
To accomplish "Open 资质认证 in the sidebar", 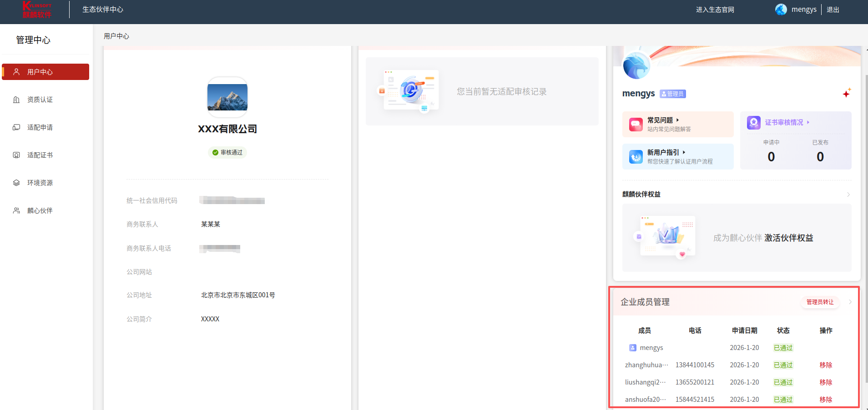I will (40, 100).
